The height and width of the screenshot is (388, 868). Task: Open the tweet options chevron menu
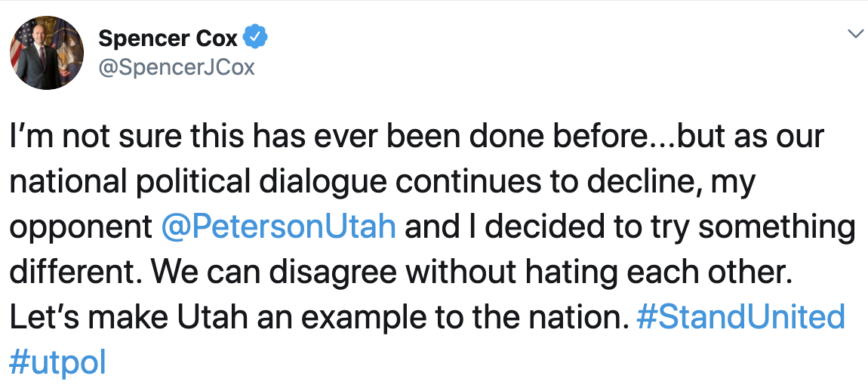pos(855,33)
